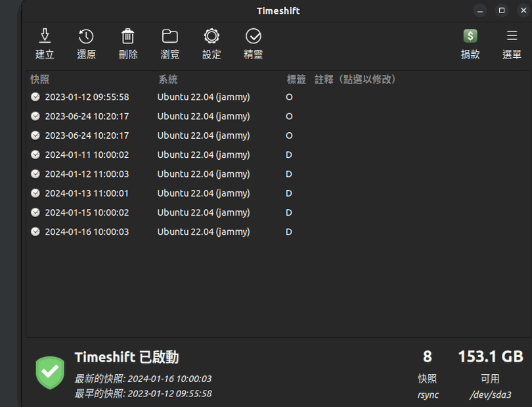Image resolution: width=532 pixels, height=407 pixels.
Task: Click the 註釋（點選以修改）column header
Action: click(x=355, y=80)
